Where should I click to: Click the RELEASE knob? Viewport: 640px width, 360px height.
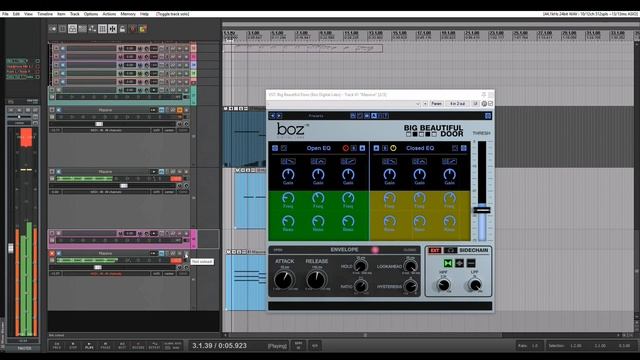316,280
